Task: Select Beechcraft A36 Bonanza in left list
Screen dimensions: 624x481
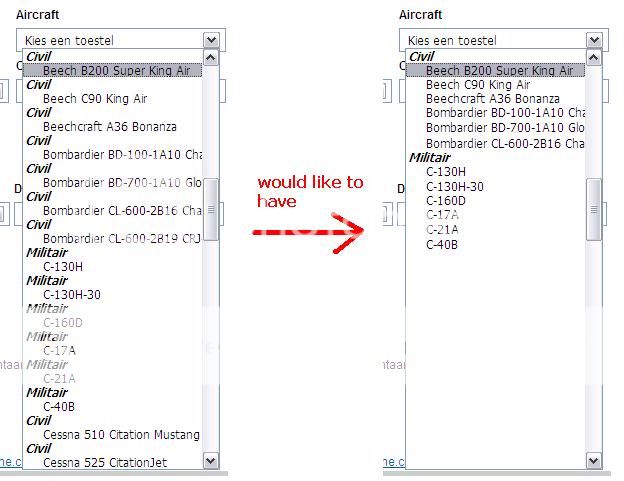Action: tap(109, 127)
